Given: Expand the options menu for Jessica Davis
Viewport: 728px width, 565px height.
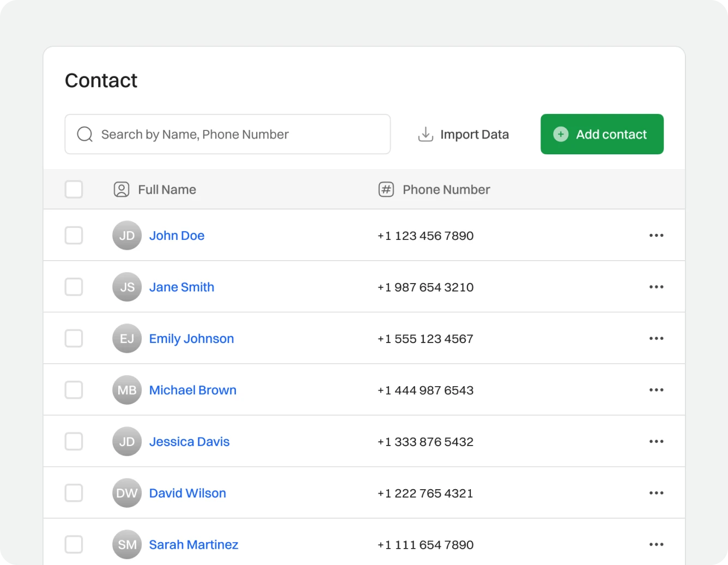Looking at the screenshot, I should click(656, 442).
